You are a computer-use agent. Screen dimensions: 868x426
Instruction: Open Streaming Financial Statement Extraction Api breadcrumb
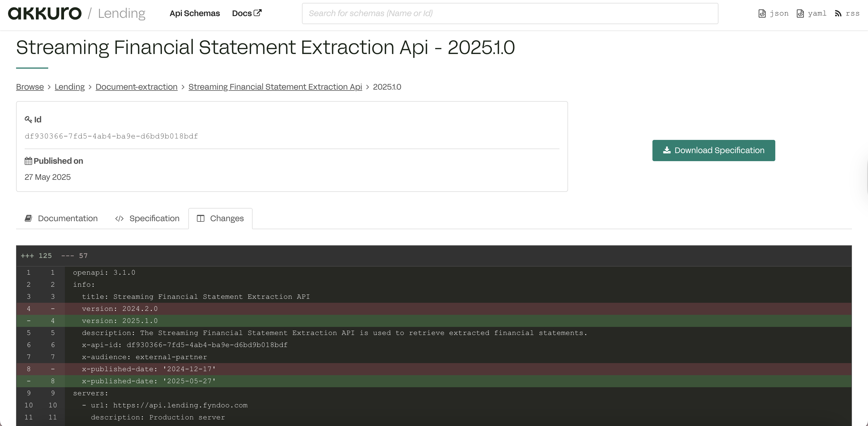point(275,87)
